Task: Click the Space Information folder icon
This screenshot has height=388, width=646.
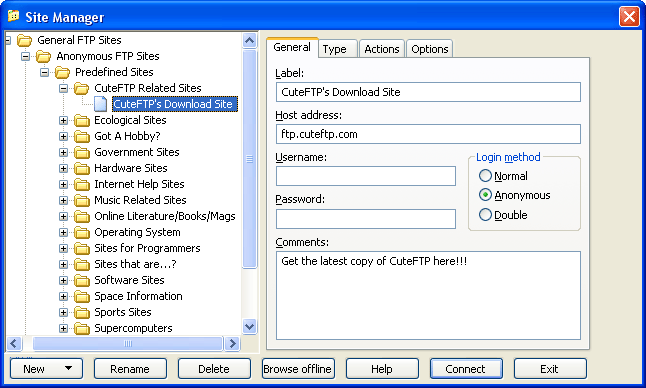Action: click(x=82, y=297)
